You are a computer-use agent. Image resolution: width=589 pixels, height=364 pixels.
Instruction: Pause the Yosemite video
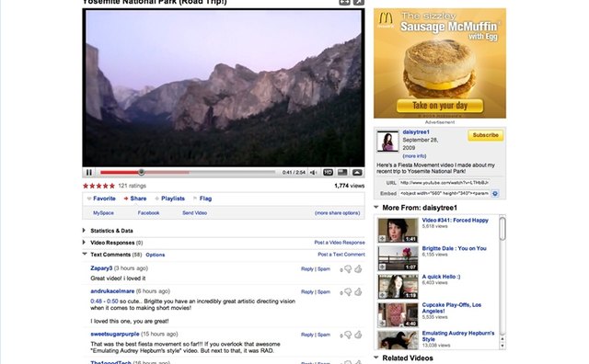(x=89, y=172)
